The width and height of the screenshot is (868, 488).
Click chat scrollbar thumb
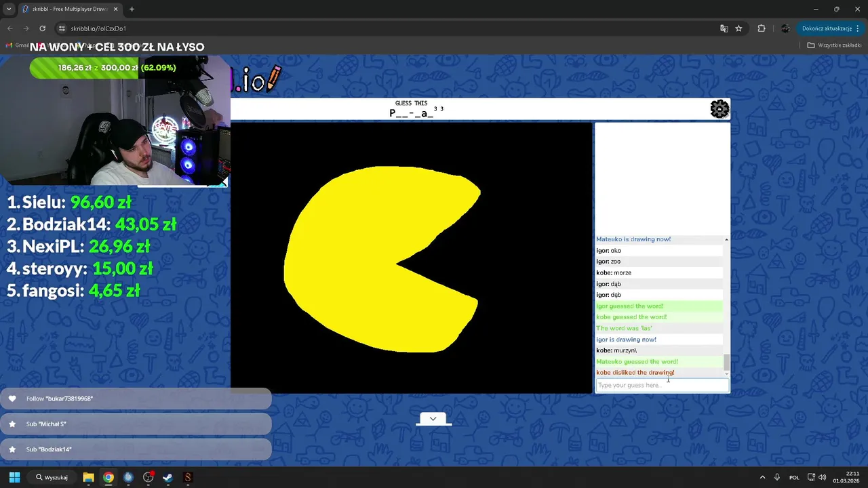[726, 362]
